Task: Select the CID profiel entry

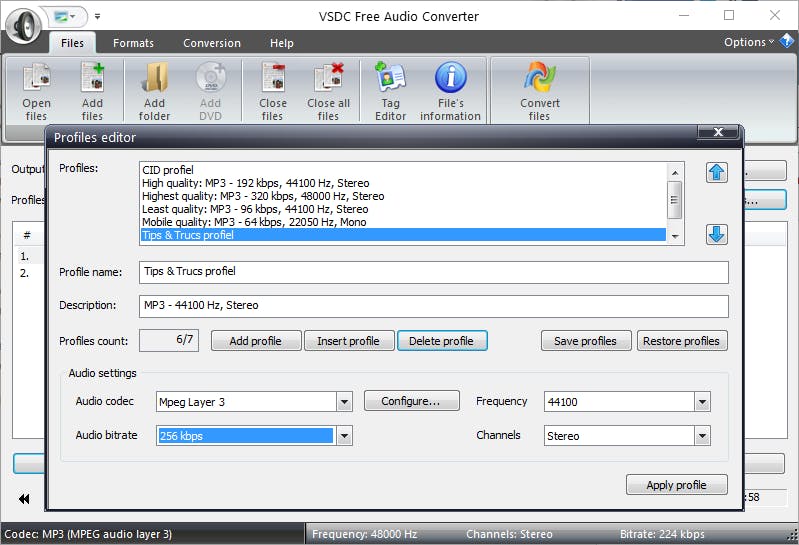Action: [x=403, y=170]
